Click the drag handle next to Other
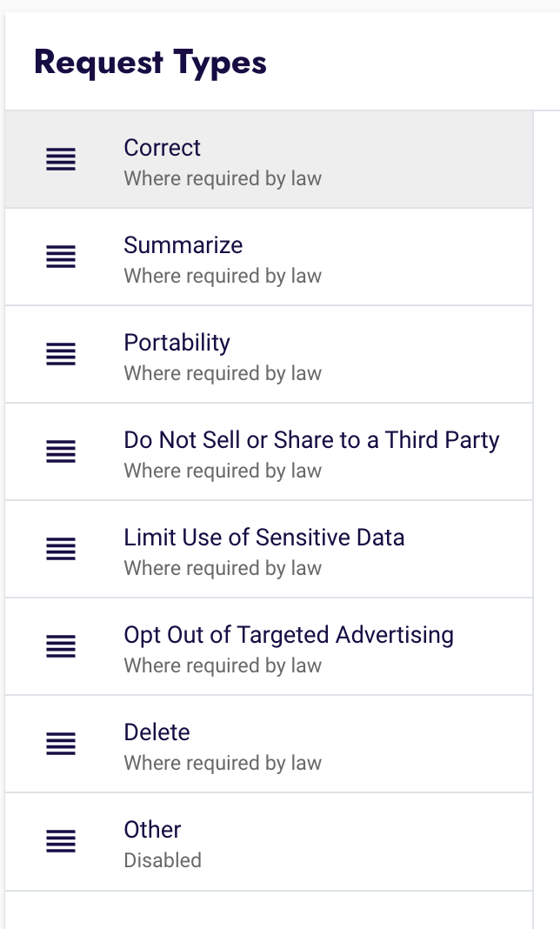560x929 pixels. (60, 842)
